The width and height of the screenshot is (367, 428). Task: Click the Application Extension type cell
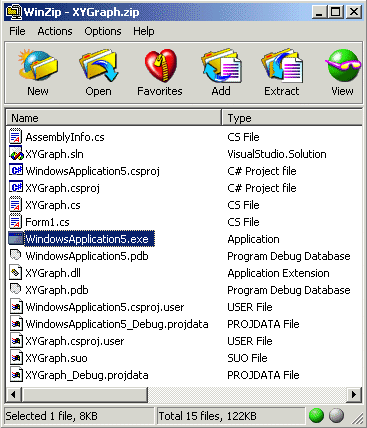tap(278, 273)
